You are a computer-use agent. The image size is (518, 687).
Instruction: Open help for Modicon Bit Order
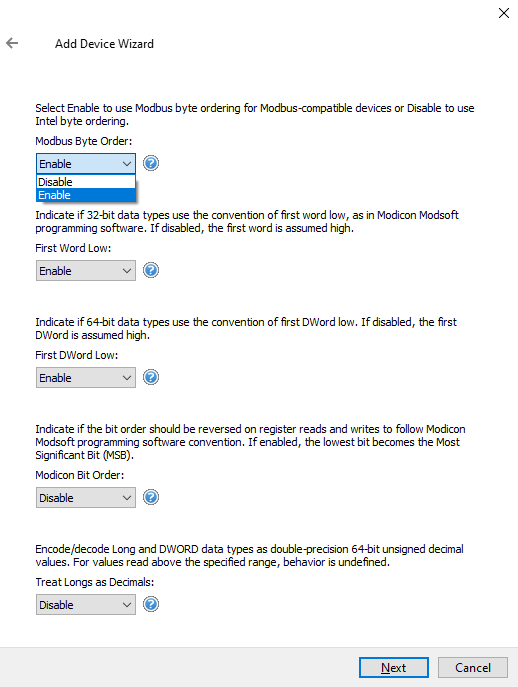[x=151, y=497]
